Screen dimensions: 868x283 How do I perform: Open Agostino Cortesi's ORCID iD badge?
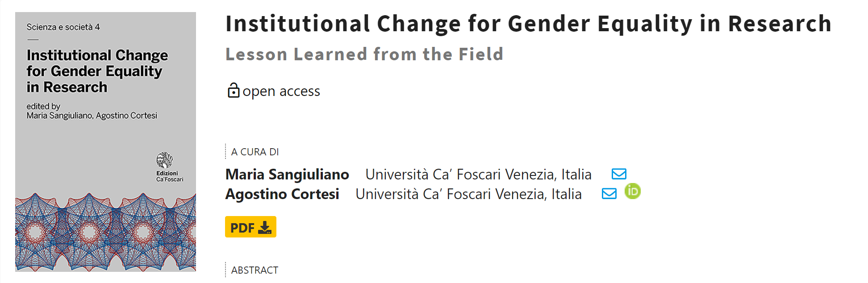[633, 191]
